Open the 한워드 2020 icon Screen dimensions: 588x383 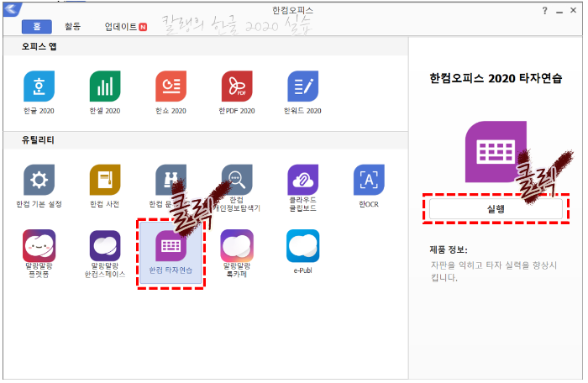pos(303,87)
